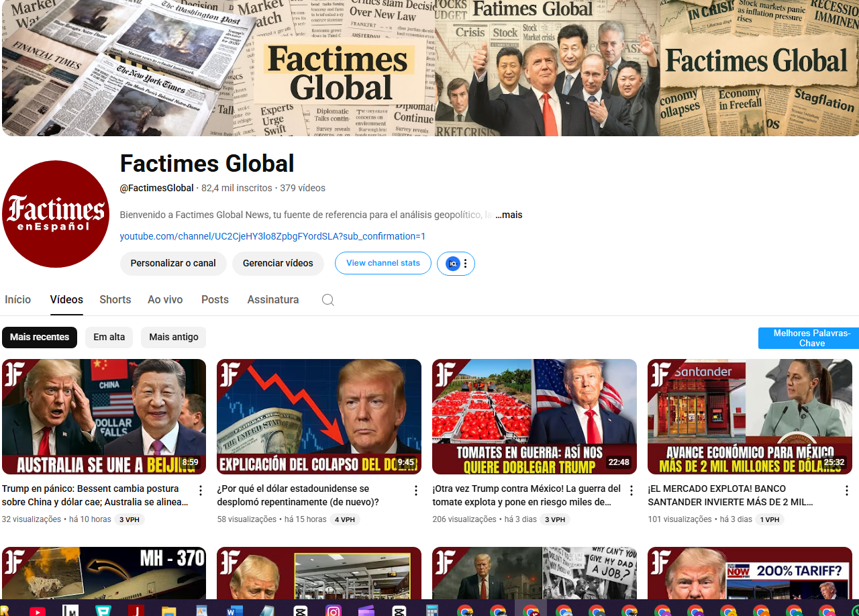This screenshot has height=616, width=859.
Task: Click the 4 VPH badge
Action: click(x=345, y=519)
